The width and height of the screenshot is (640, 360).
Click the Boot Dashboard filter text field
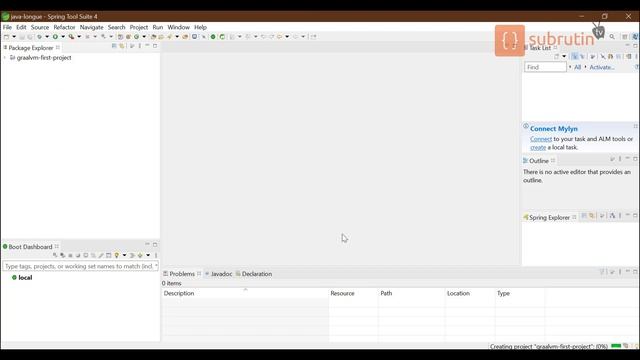(x=80, y=266)
